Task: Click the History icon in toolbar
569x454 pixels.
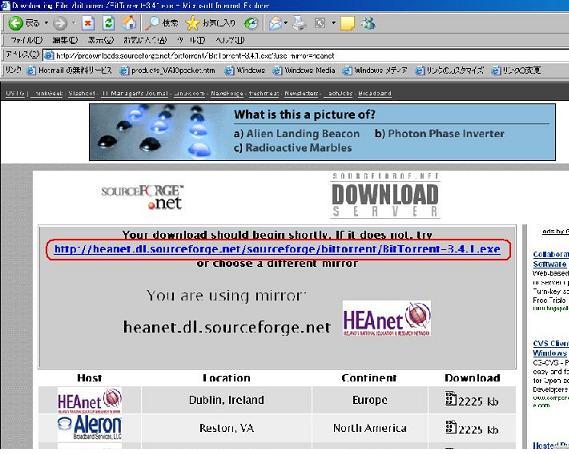Action: (251, 24)
